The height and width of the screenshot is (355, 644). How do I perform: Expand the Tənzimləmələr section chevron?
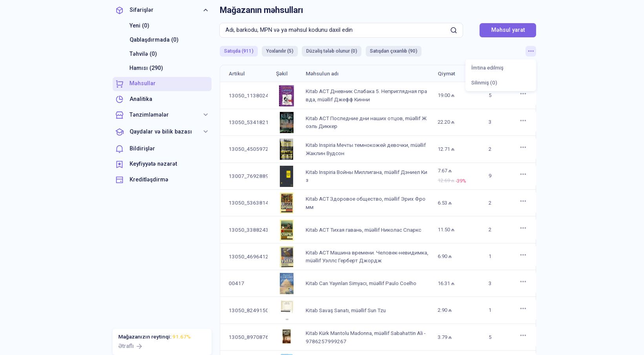click(x=206, y=115)
